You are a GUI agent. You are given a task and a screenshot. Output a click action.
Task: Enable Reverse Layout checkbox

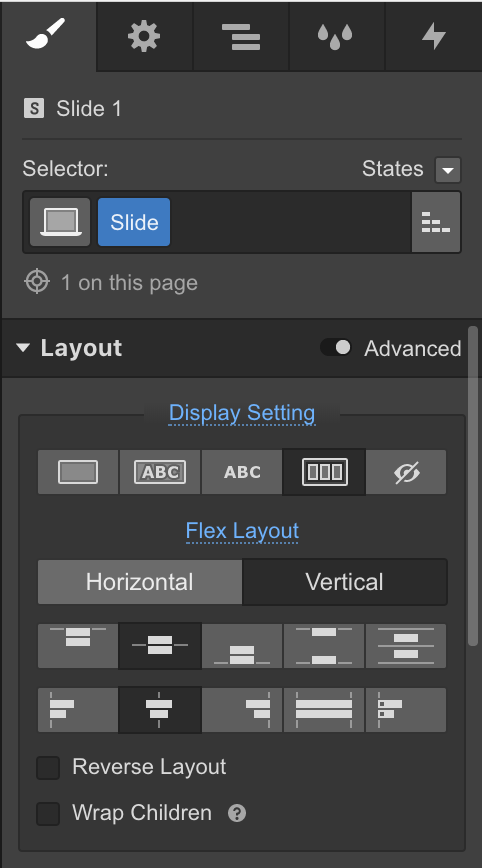pos(48,768)
